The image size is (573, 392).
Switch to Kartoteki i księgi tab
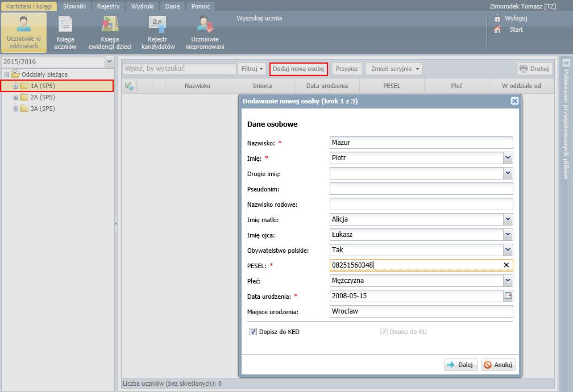point(29,6)
